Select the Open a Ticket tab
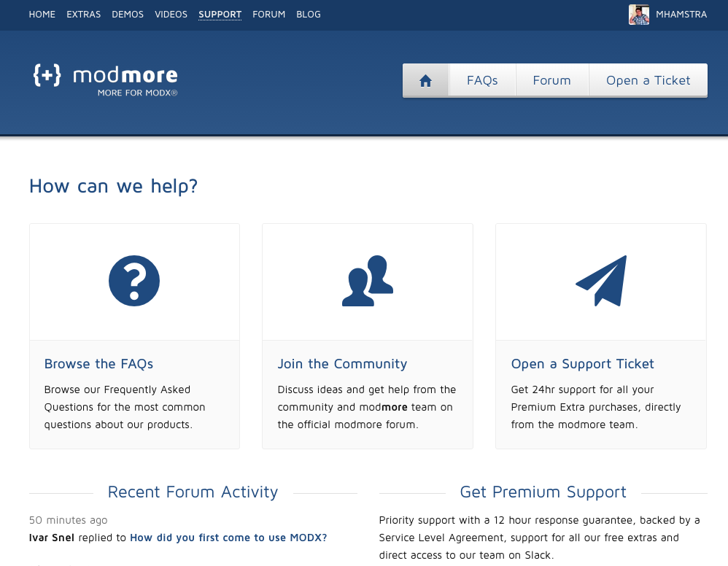 click(648, 80)
